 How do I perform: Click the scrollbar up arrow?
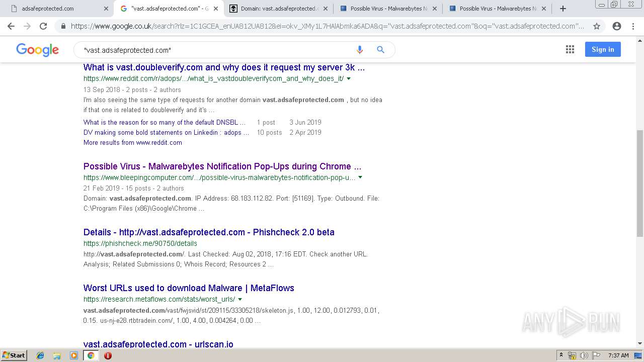640,41
